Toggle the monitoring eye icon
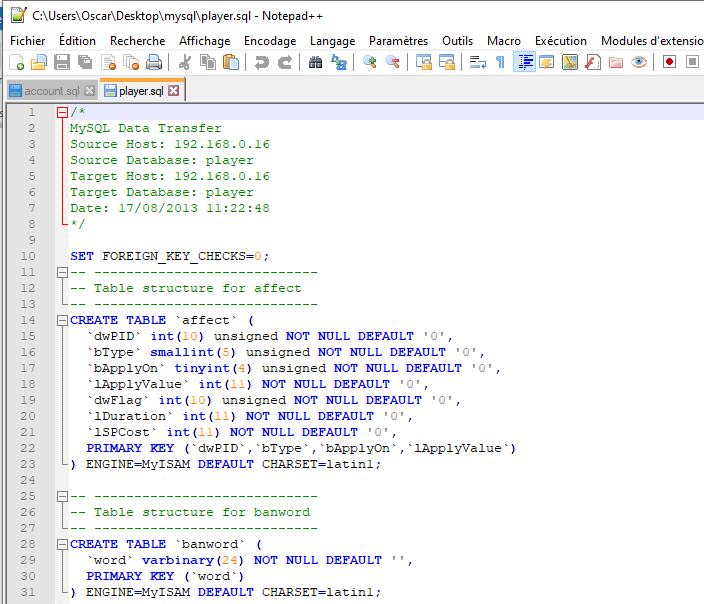 click(638, 62)
